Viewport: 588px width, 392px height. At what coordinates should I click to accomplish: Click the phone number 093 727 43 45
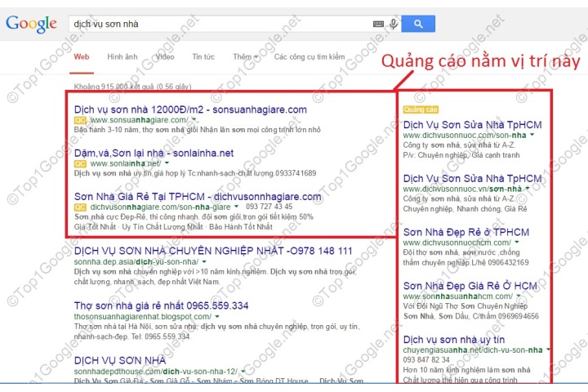[269, 207]
